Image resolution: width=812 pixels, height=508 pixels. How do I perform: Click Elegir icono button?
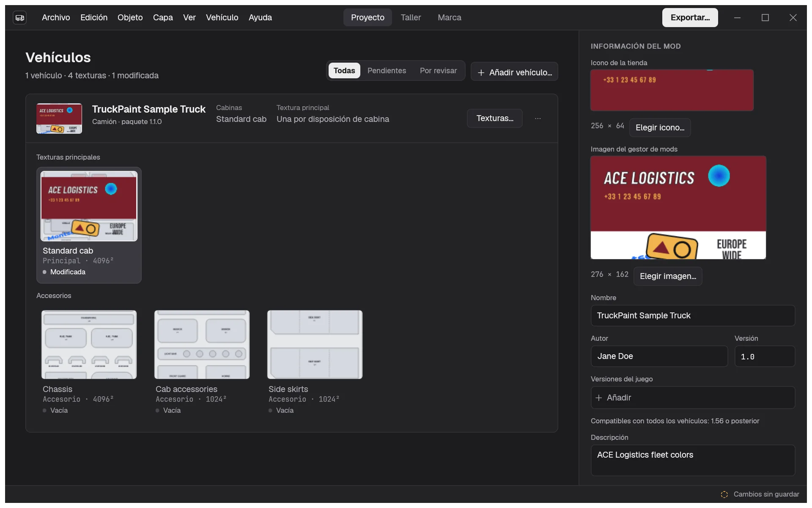[x=660, y=128]
